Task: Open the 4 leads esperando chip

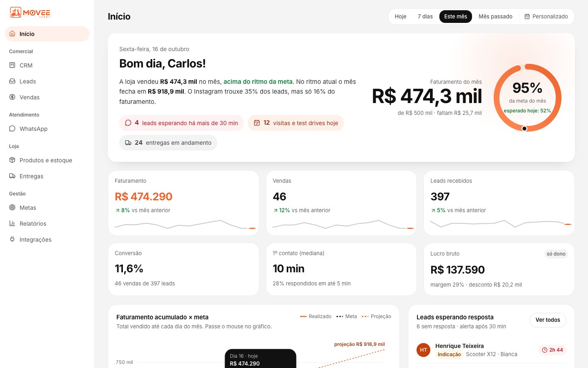Action: (x=181, y=123)
